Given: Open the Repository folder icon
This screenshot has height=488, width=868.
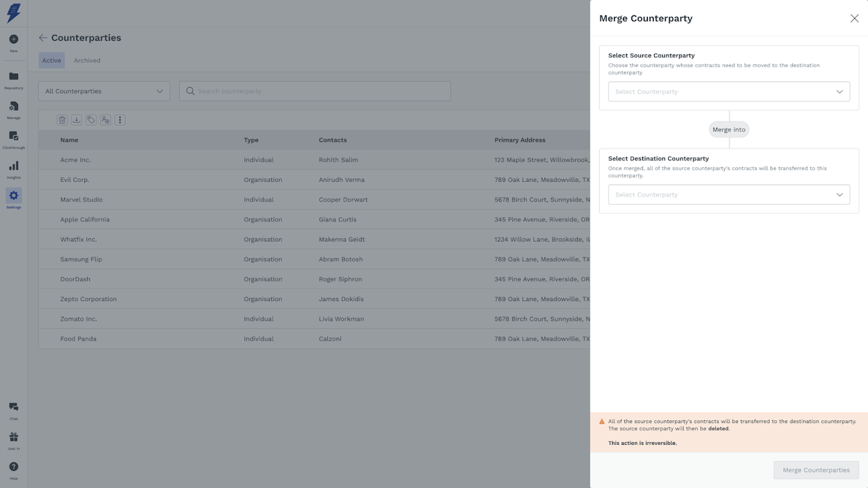Looking at the screenshot, I should (x=14, y=77).
